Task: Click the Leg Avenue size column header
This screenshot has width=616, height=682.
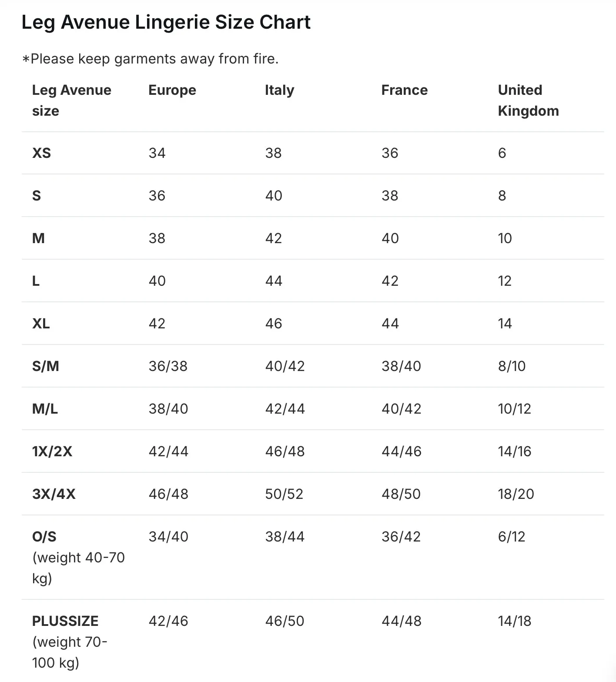Action: click(72, 100)
